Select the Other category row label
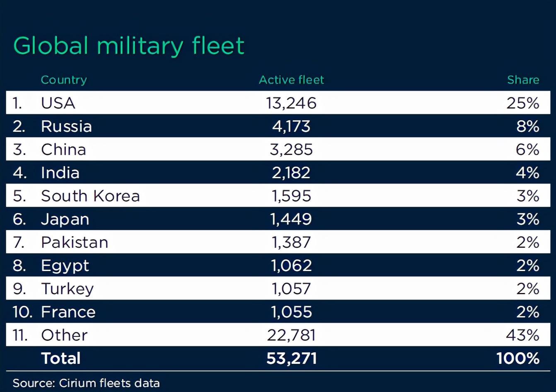 tap(64, 335)
